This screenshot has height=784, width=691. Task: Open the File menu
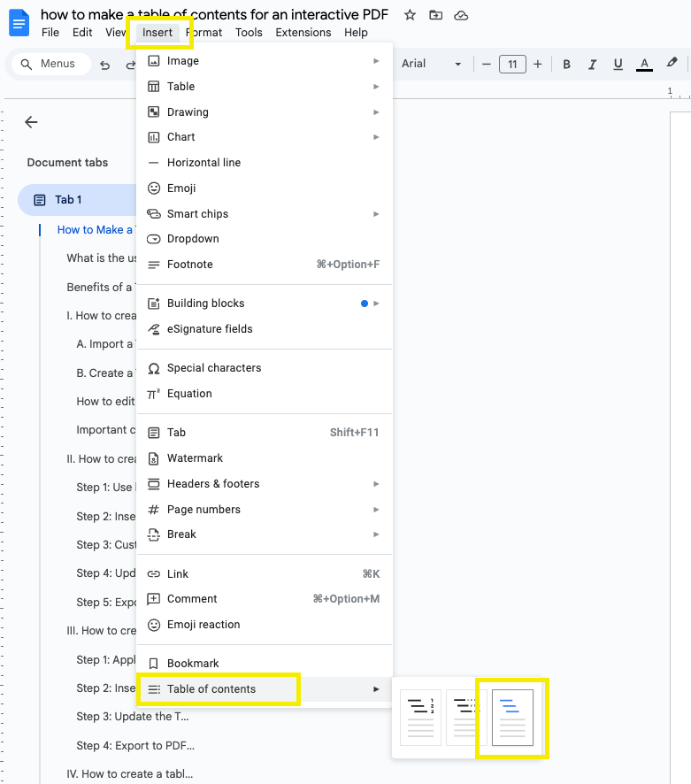pyautogui.click(x=50, y=33)
